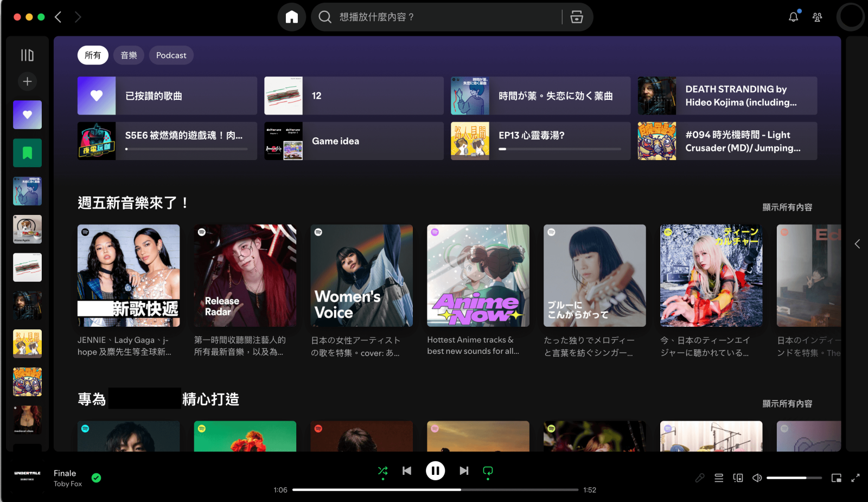Open the user profile avatar
This screenshot has width=868, height=502.
[850, 17]
